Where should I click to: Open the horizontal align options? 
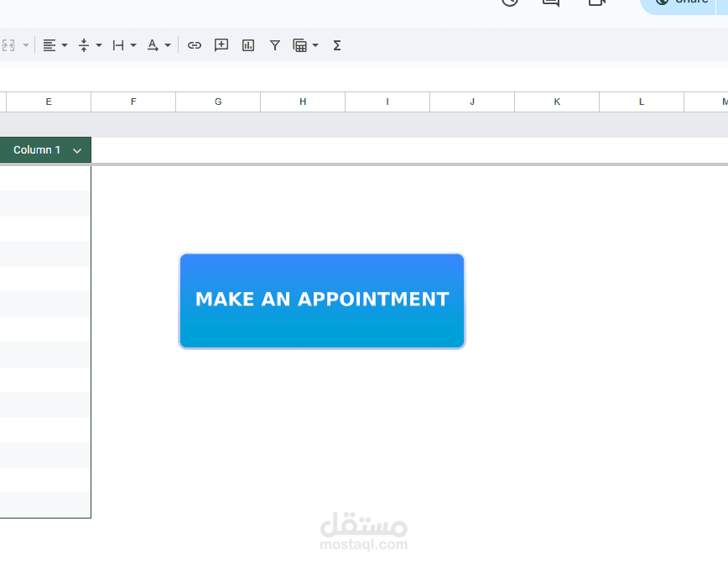[x=49, y=45]
